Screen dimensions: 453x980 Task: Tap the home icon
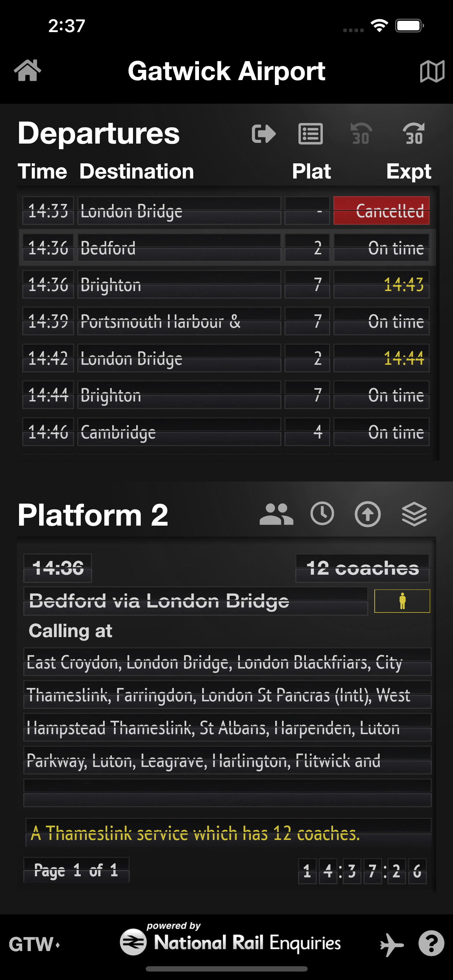click(28, 71)
